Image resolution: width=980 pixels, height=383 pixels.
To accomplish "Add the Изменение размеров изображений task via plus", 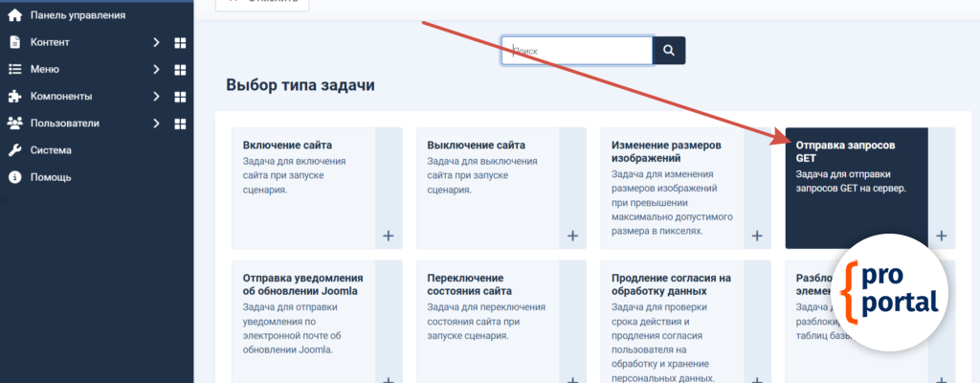I will point(757,236).
